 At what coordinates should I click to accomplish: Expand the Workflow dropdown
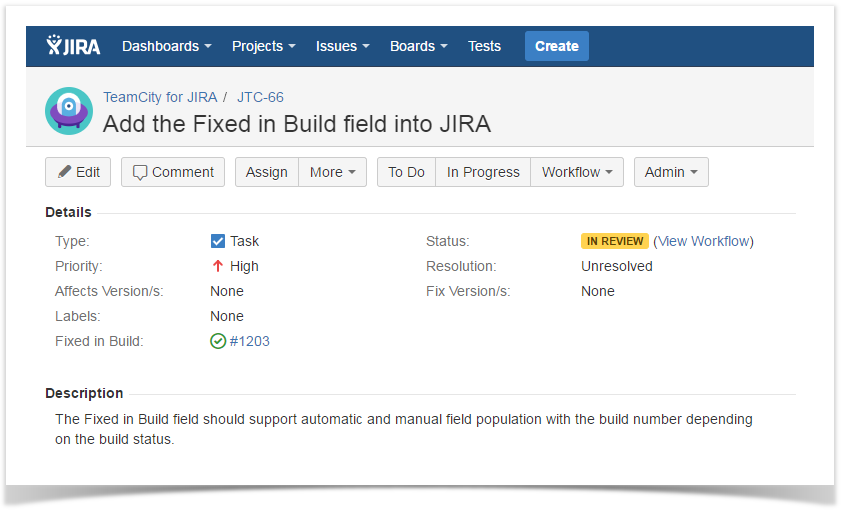pos(577,172)
